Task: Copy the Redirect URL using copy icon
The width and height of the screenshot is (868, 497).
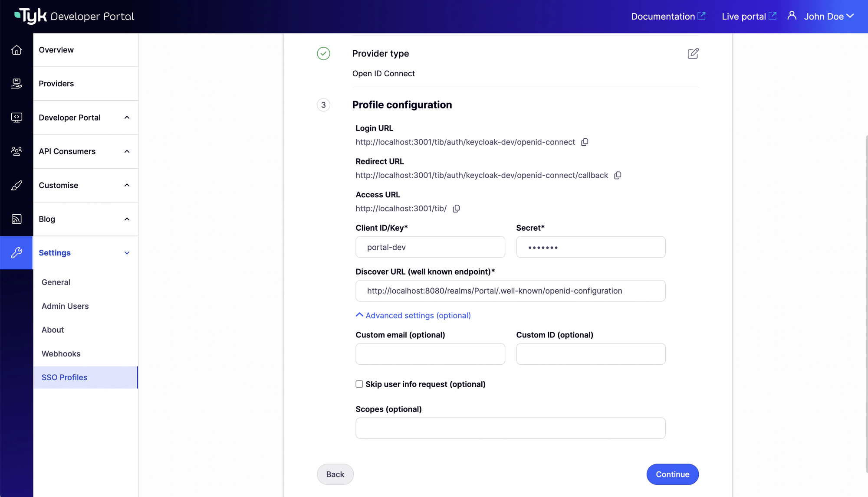Action: (618, 175)
